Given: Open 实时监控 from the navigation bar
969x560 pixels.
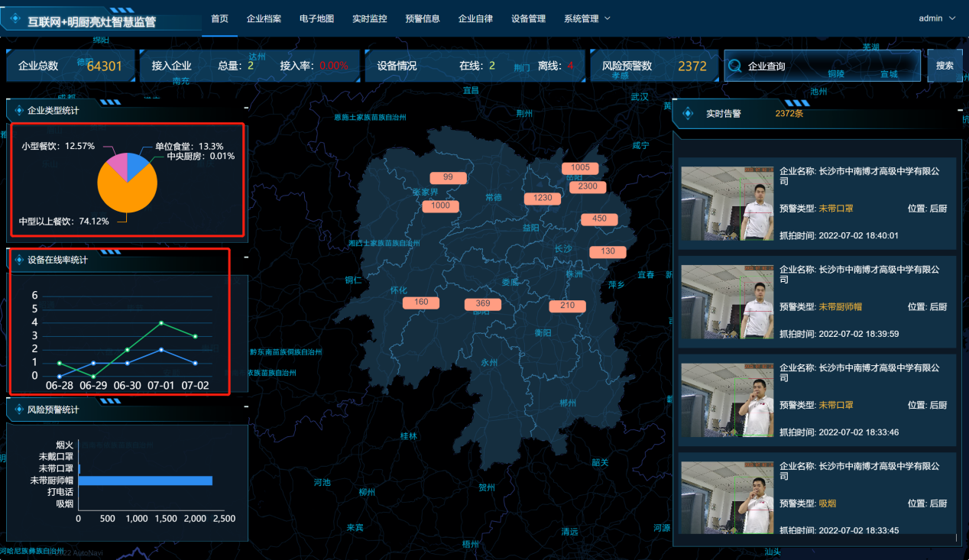Looking at the screenshot, I should [x=370, y=18].
